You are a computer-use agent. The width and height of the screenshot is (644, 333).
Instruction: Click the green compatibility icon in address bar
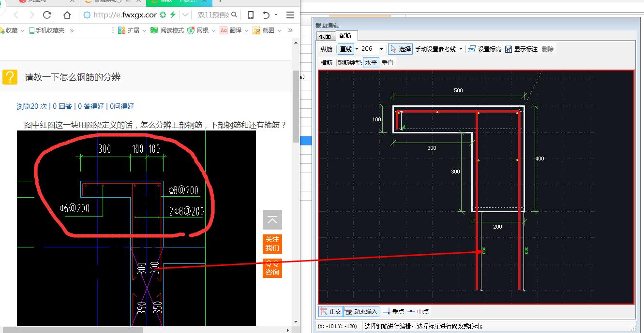tap(163, 15)
